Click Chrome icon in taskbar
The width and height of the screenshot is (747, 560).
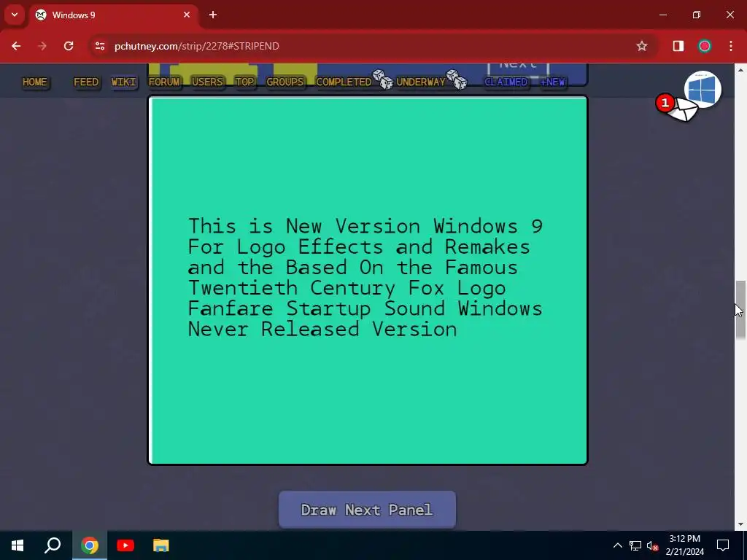90,545
